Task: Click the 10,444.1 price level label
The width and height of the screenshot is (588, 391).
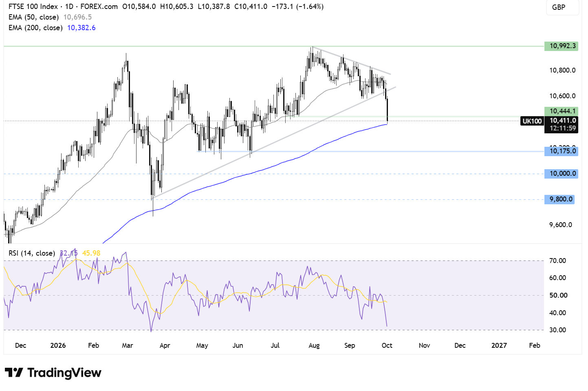Action: point(561,111)
